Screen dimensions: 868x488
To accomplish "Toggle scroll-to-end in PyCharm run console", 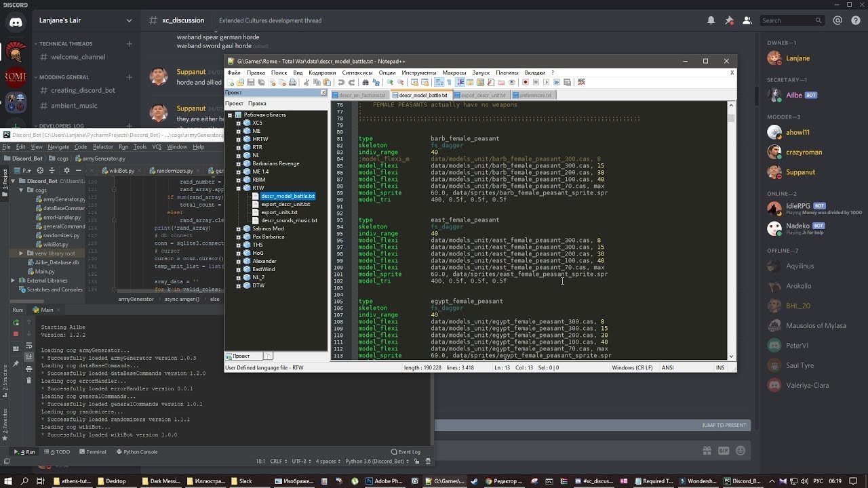I will 29,356.
